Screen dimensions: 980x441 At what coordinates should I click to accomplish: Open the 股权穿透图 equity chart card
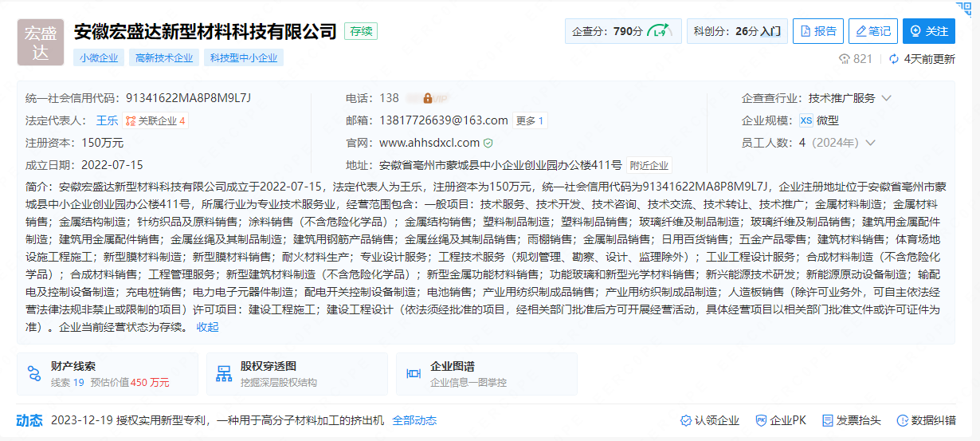coord(296,373)
